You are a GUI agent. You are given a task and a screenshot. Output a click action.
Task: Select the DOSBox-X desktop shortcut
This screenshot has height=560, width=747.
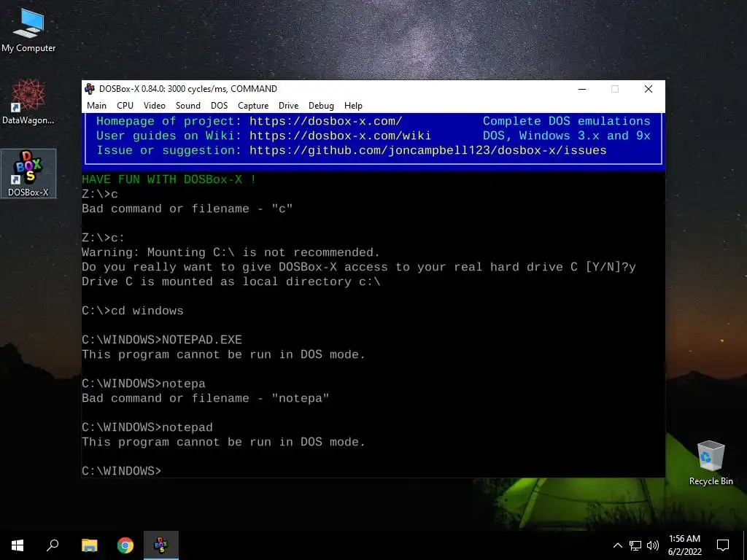tap(28, 174)
